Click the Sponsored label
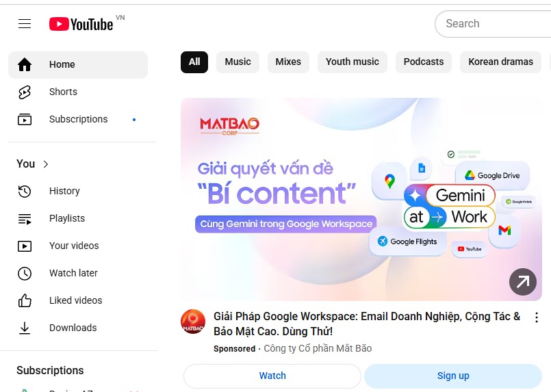This screenshot has height=392, width=551. 234,349
